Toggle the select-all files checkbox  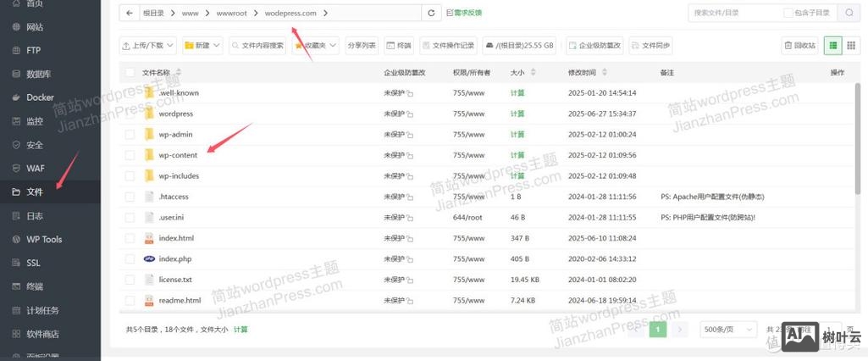pos(130,73)
